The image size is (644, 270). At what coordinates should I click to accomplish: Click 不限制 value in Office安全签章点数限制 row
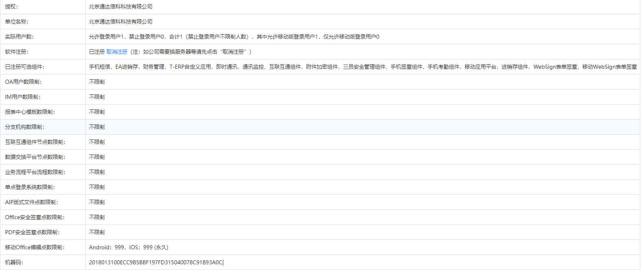pos(97,217)
